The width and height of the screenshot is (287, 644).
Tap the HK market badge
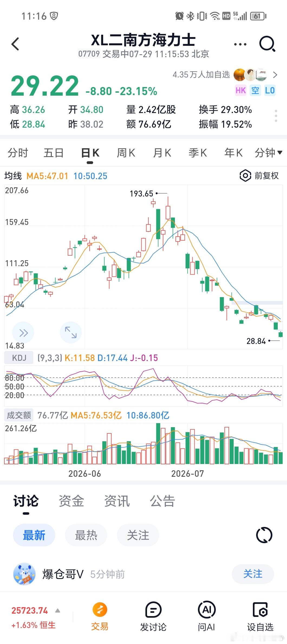tap(241, 90)
